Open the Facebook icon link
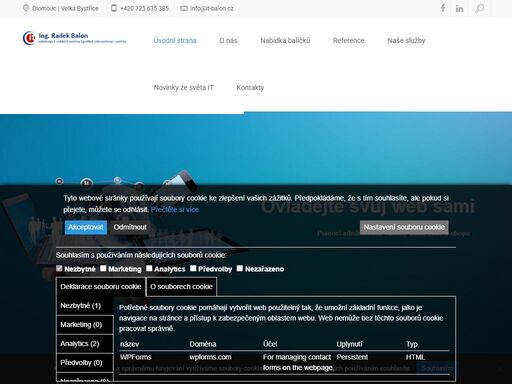Image resolution: width=512 pixels, height=384 pixels. [x=443, y=8]
